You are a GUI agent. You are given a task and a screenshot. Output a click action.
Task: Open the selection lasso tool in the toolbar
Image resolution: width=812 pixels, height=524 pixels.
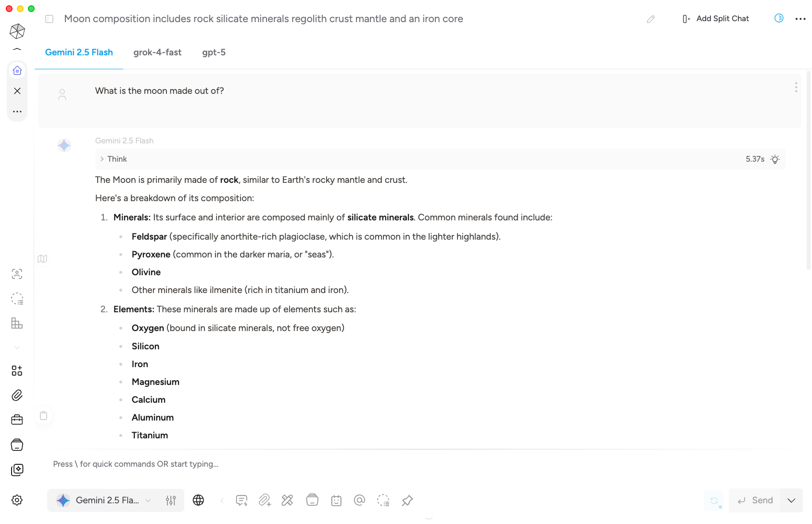coord(383,500)
